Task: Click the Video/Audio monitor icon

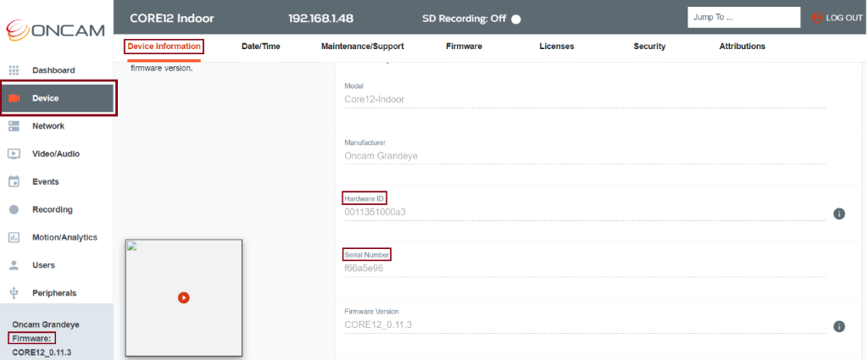Action: 14,153
